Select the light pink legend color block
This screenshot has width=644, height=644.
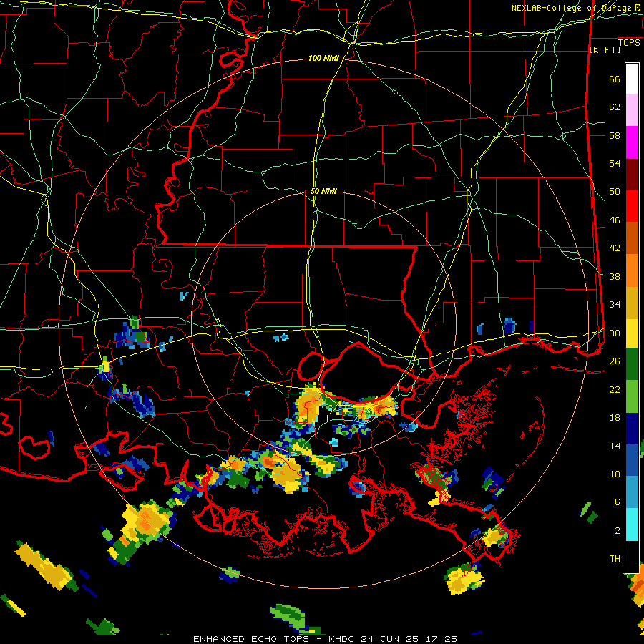point(632,110)
